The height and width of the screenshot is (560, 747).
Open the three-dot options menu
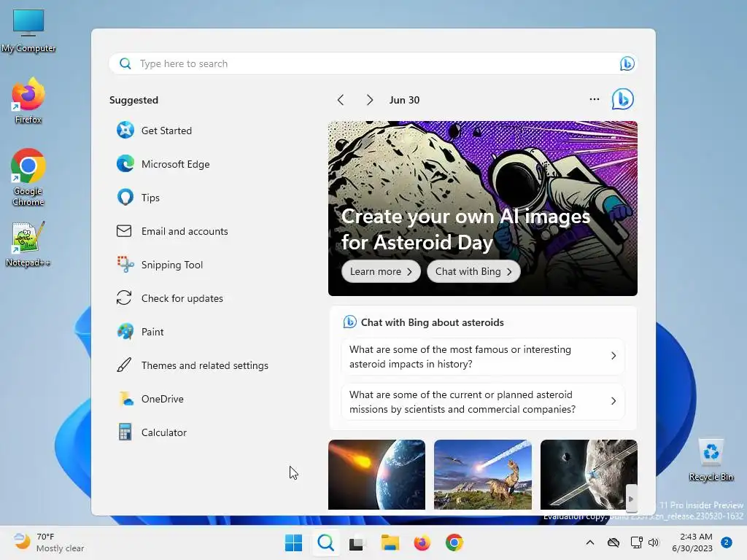tap(594, 99)
